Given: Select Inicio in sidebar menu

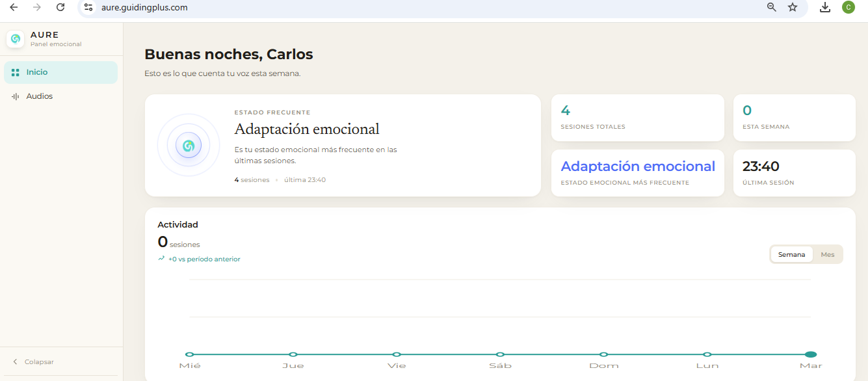Looking at the screenshot, I should (x=60, y=72).
